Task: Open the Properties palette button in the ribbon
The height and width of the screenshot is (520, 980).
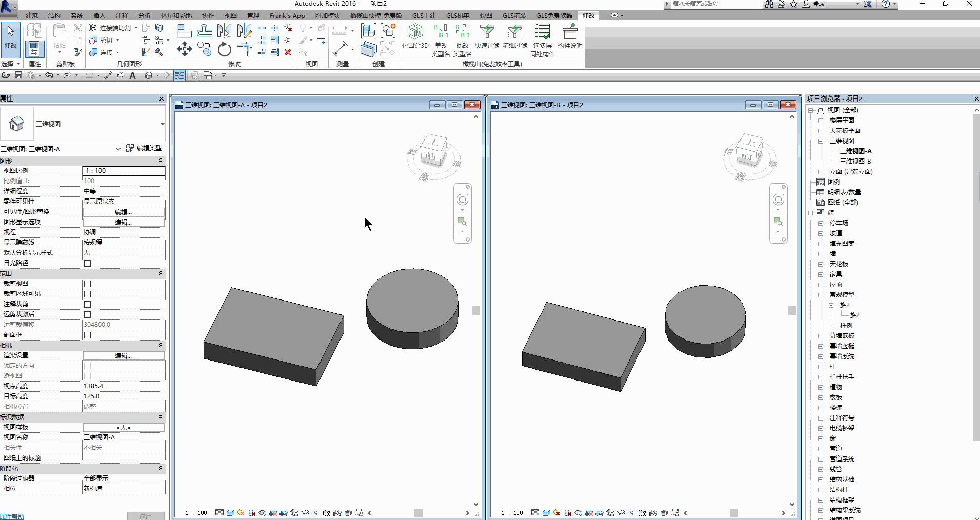Action: coord(34,49)
